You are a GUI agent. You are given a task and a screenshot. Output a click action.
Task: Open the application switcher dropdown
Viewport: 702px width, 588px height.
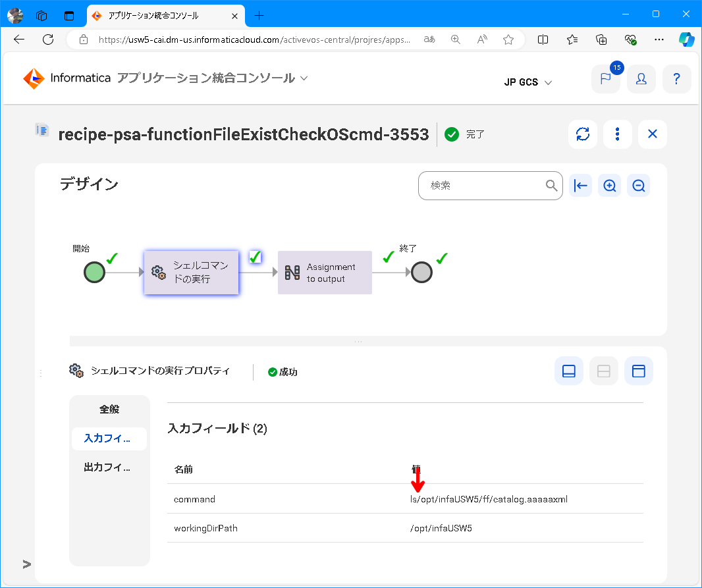[x=304, y=78]
